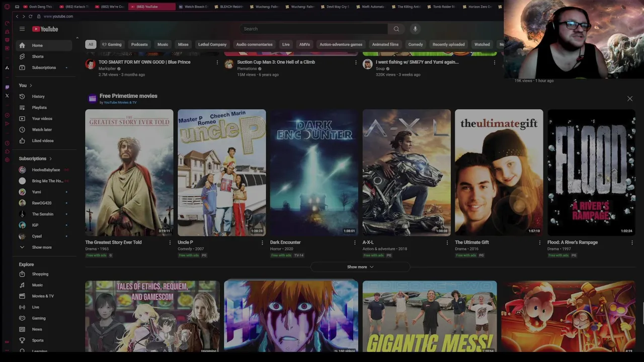Open the YouTube Movies & TV link
Screen dimensions: 644x362
tap(120, 103)
